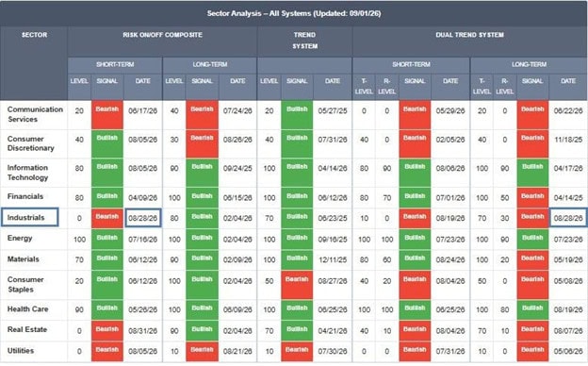Screen dimensions: 588x366
Task: Click the TREND SYSTEM header cell
Action: click(x=304, y=41)
